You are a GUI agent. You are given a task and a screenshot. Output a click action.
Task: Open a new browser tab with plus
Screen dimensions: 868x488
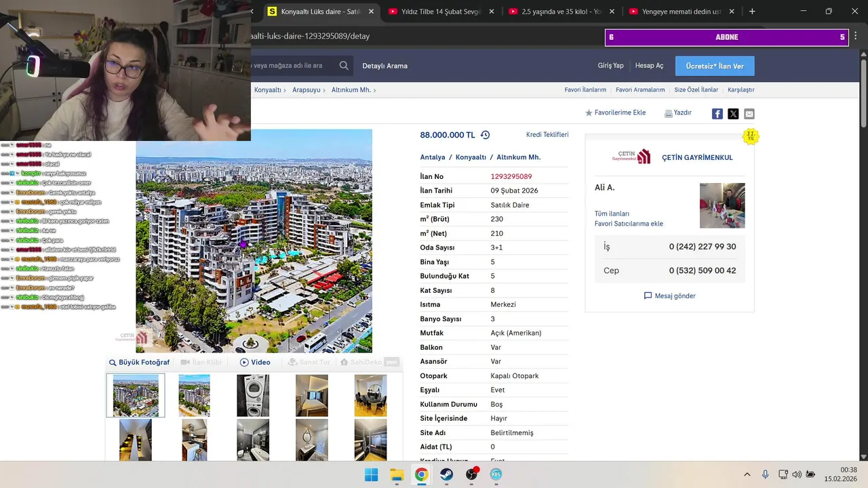(x=752, y=12)
